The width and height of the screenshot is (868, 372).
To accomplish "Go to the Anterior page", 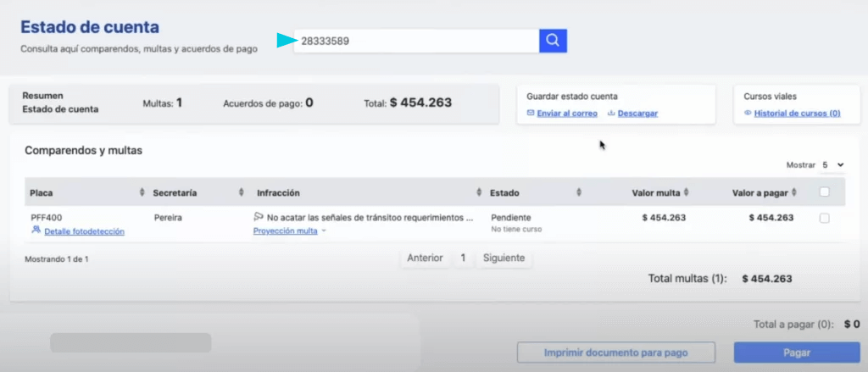I will [x=426, y=258].
